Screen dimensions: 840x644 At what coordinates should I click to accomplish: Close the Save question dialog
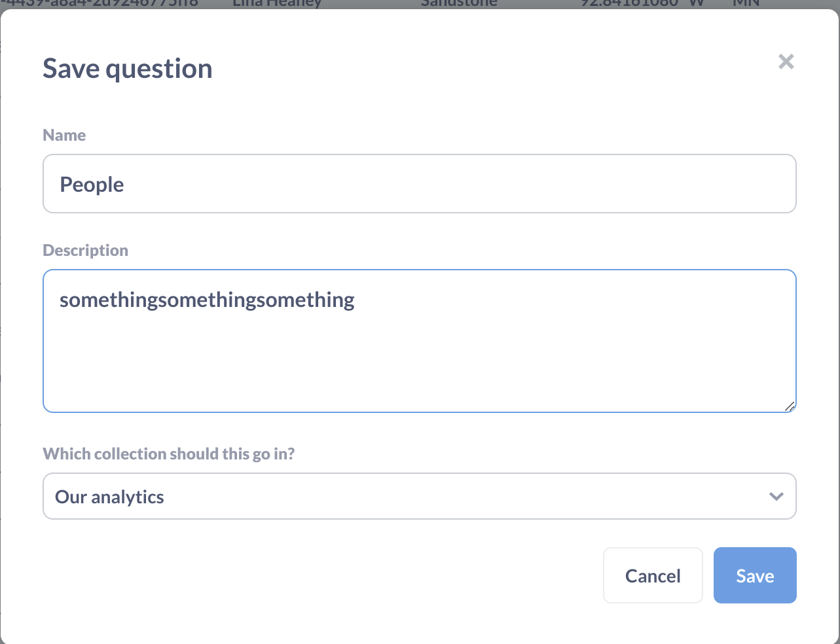coord(786,62)
